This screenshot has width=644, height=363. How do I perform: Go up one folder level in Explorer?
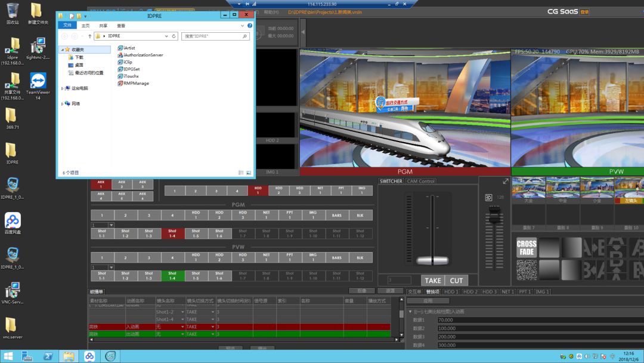click(x=90, y=36)
